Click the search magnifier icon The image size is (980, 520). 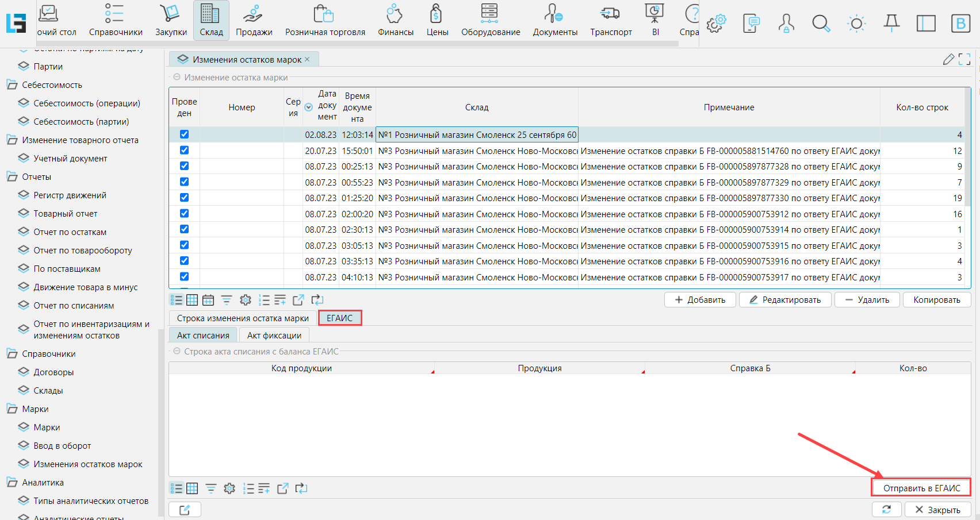click(821, 24)
